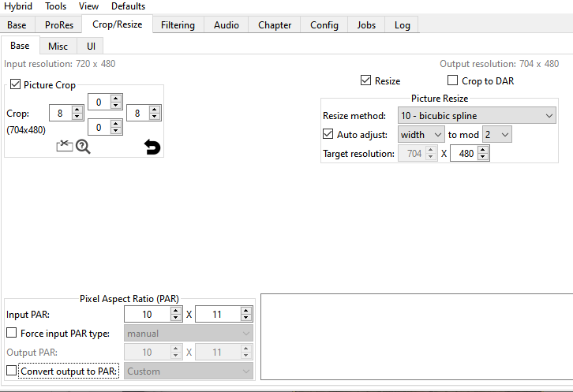
Task: Enable Crop to DAR checkbox
Action: pyautogui.click(x=453, y=80)
